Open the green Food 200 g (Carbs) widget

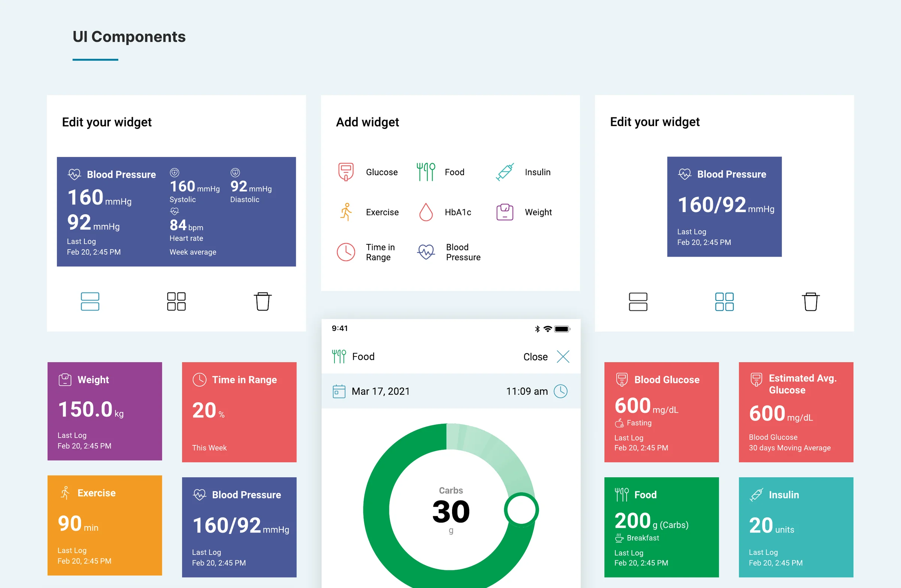click(x=661, y=527)
